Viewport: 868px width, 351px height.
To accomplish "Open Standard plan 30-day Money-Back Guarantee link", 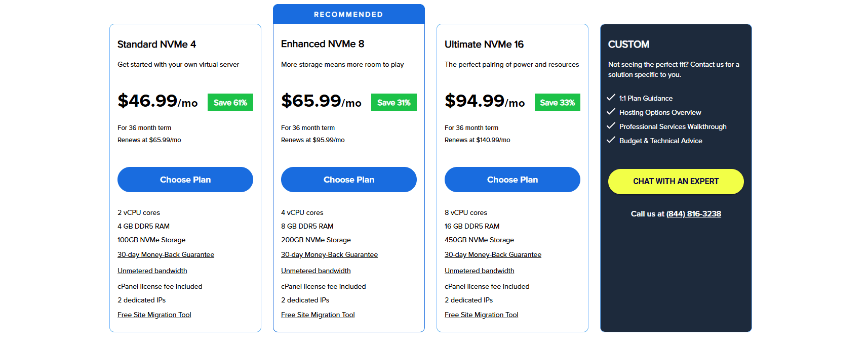I will [x=166, y=255].
